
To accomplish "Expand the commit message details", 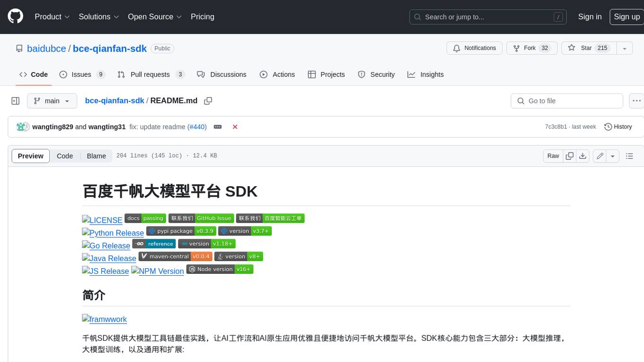I will tap(218, 127).
